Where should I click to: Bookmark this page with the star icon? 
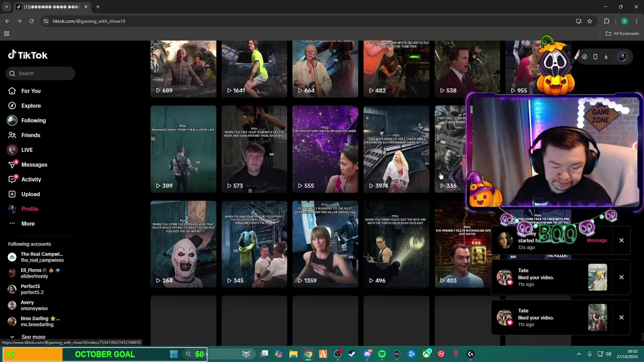point(590,21)
